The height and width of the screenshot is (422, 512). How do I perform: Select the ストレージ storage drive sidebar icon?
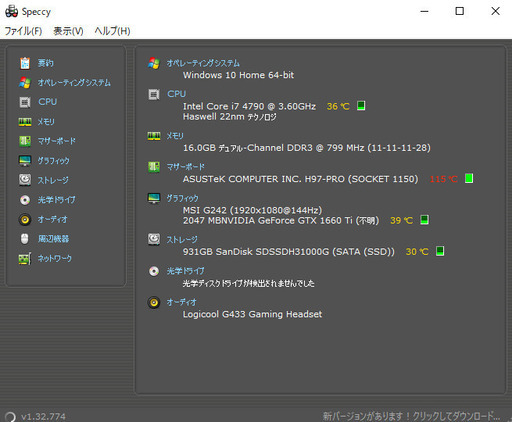click(x=25, y=180)
